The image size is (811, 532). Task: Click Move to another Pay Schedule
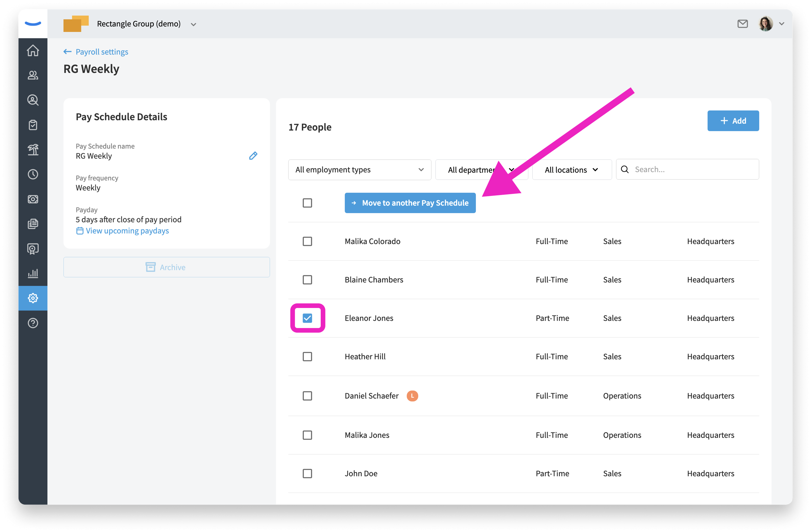click(x=410, y=203)
